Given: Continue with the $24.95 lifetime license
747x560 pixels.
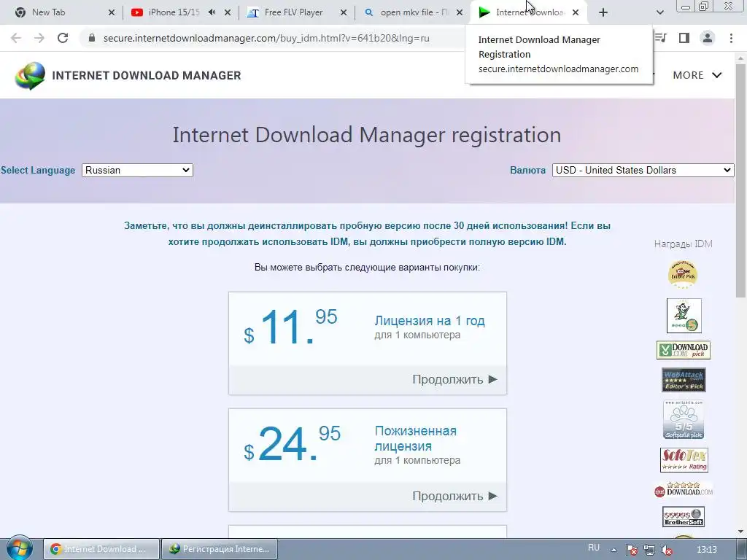Looking at the screenshot, I should tap(454, 496).
